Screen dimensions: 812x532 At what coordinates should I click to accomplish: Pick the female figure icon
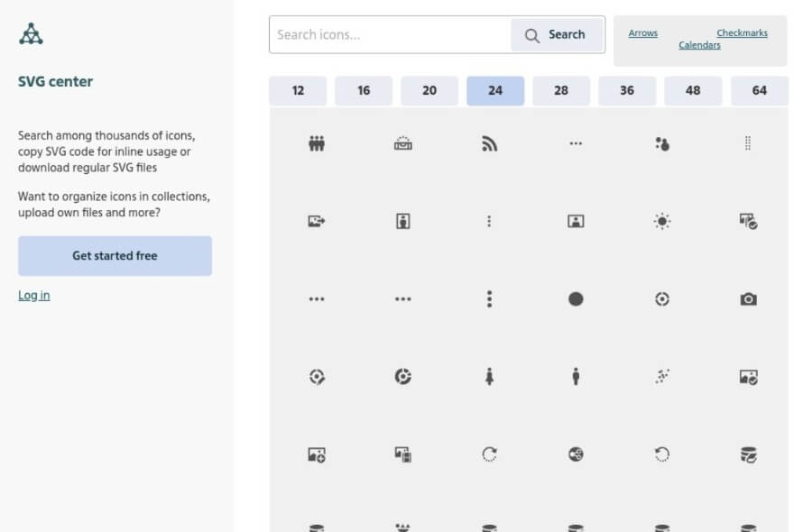(x=489, y=377)
